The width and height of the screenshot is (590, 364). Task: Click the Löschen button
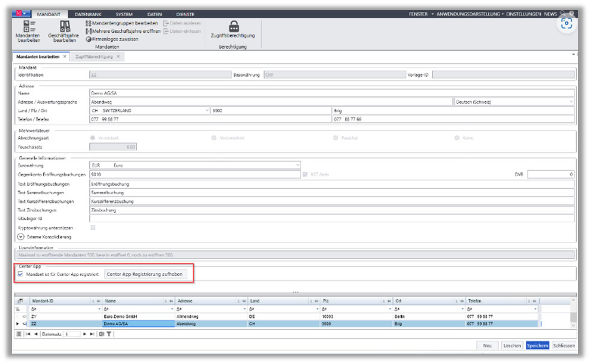click(512, 345)
